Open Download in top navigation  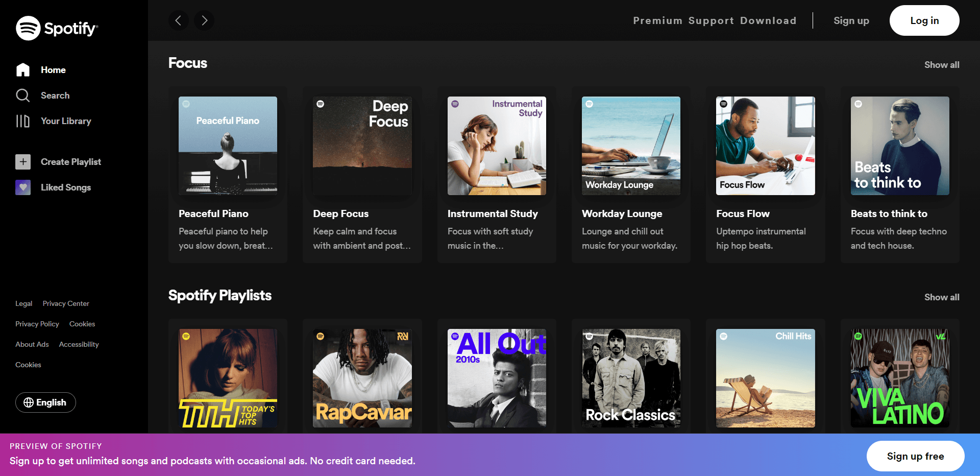tap(768, 20)
